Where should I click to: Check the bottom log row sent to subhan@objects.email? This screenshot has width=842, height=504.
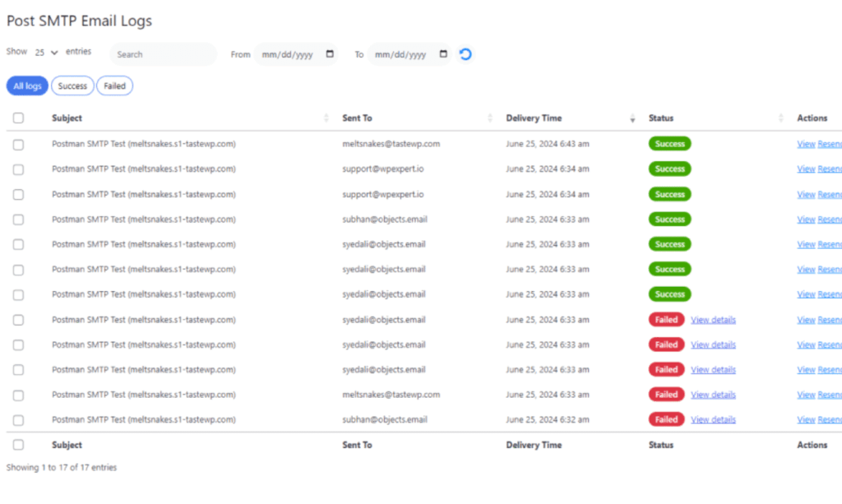coord(18,419)
